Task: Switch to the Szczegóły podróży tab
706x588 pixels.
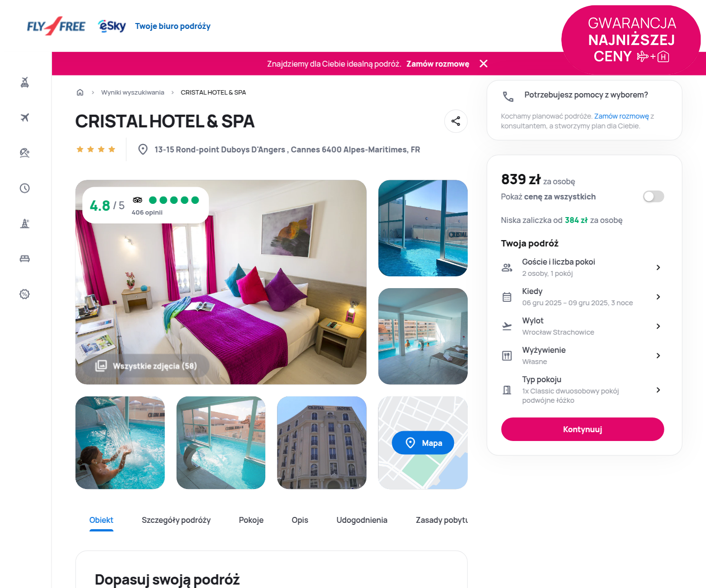Action: coord(176,520)
